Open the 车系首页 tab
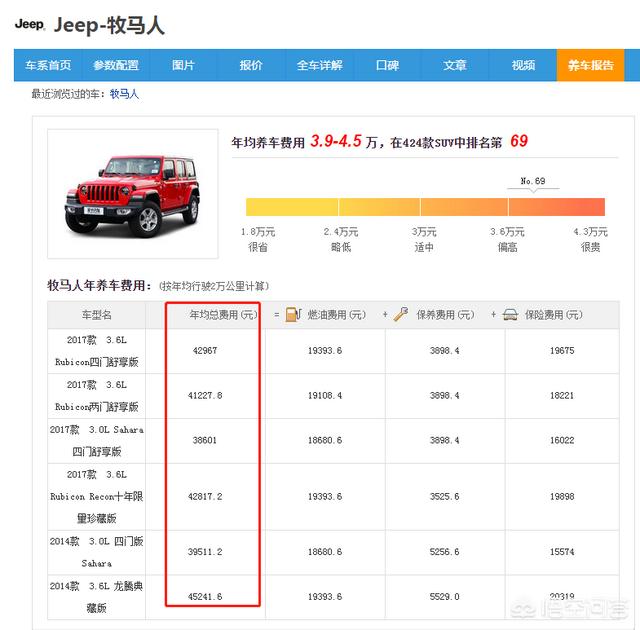640x630 pixels. point(47,65)
